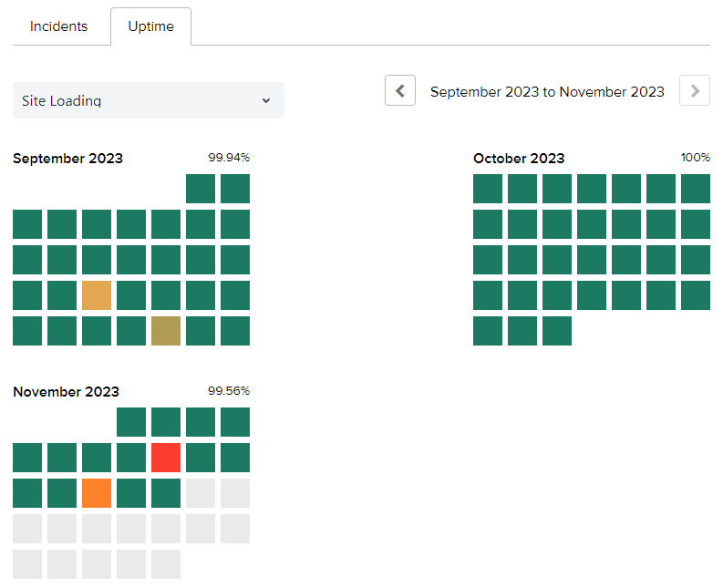The image size is (723, 588).
Task: Click the first green day square of November 2023
Action: click(131, 422)
